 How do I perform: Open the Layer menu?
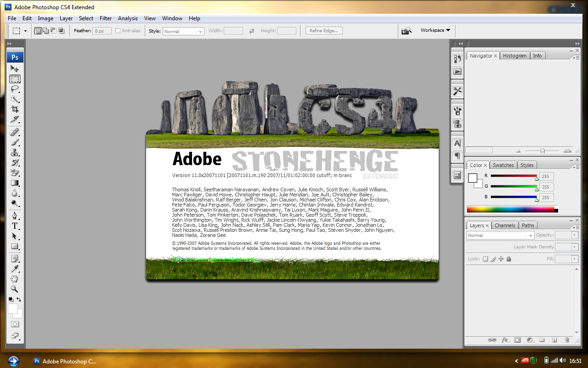(66, 18)
